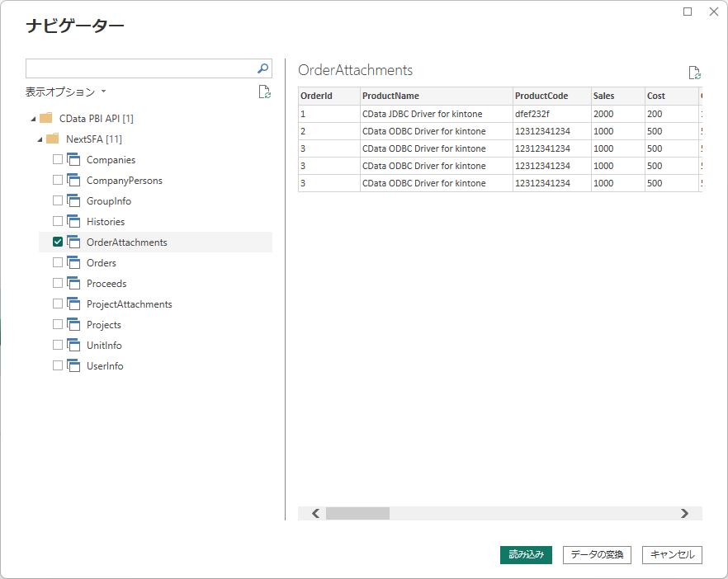Click right arrow of horizontal scrollbar
728x579 pixels.
point(684,513)
